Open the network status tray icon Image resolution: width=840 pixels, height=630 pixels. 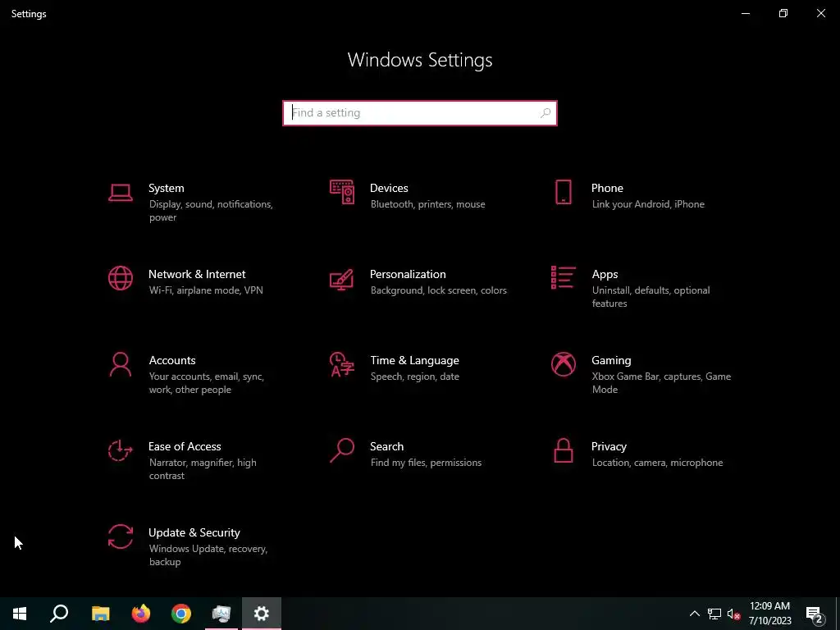coord(714,614)
